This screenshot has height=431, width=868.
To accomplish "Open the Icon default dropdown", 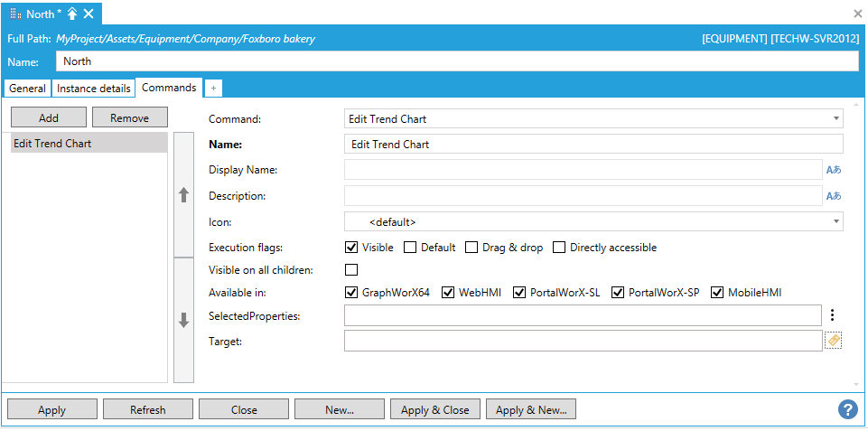I will [835, 221].
